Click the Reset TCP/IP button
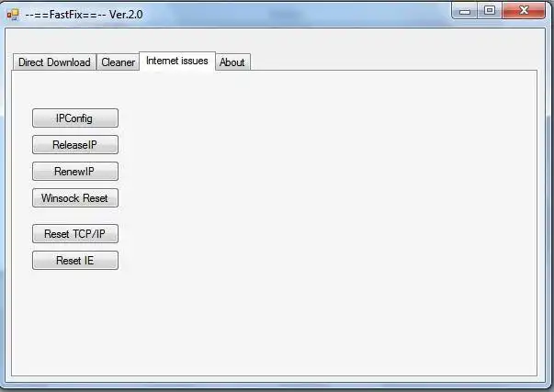Screen dimensions: 554x392 pos(75,234)
